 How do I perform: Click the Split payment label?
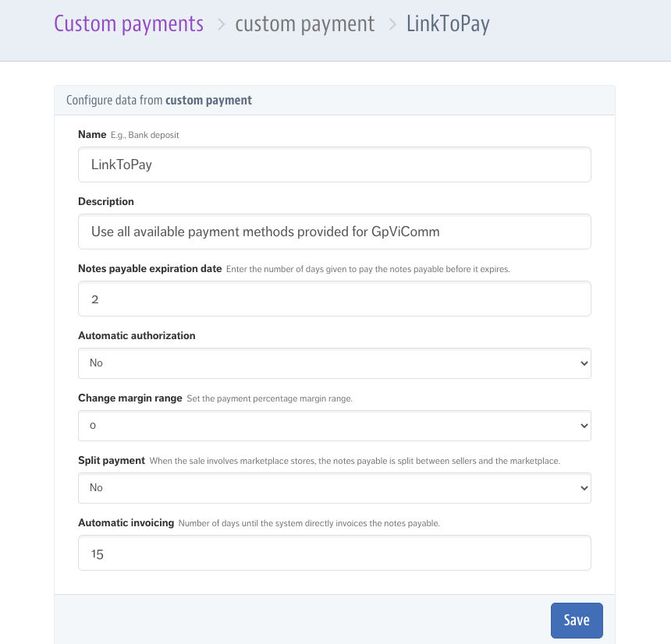(112, 461)
